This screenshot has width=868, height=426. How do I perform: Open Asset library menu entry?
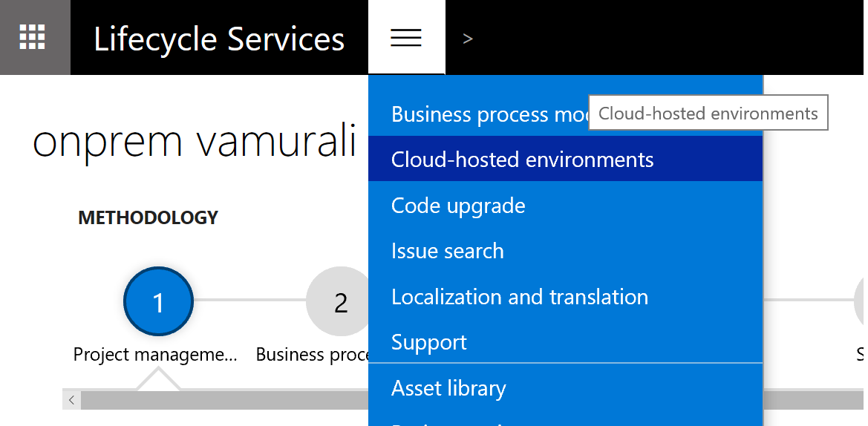click(565, 388)
